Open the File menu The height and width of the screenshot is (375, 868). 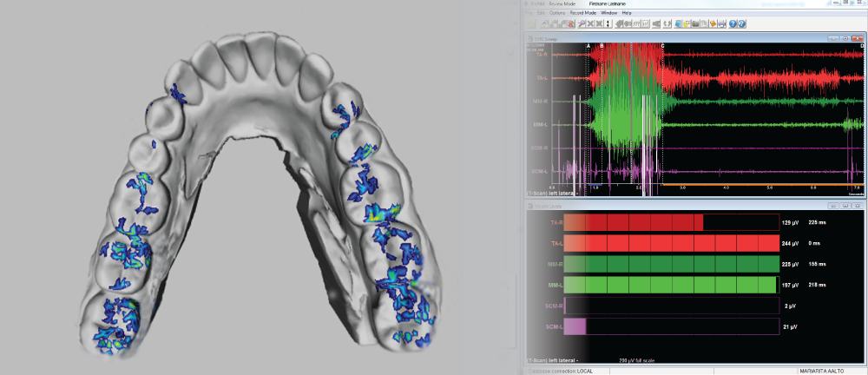coord(531,13)
